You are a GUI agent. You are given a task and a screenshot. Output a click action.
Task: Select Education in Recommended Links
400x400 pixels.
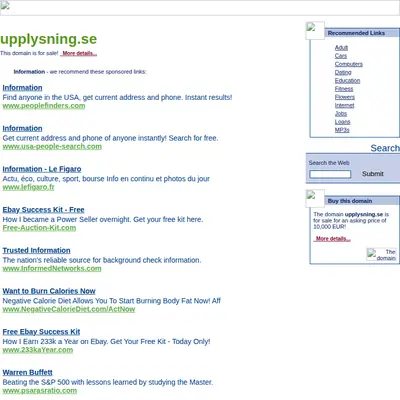pos(347,81)
